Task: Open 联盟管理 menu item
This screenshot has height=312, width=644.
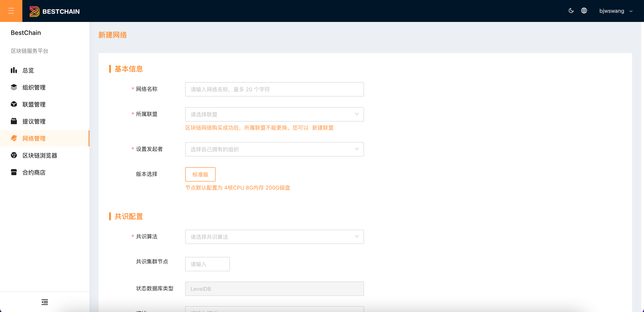Action: click(x=44, y=104)
